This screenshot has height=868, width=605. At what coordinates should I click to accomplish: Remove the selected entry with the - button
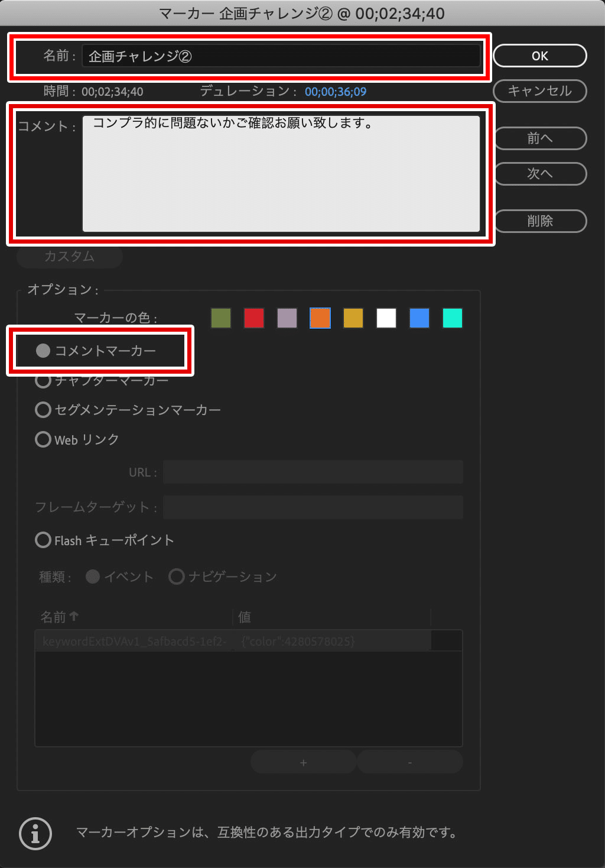(409, 762)
